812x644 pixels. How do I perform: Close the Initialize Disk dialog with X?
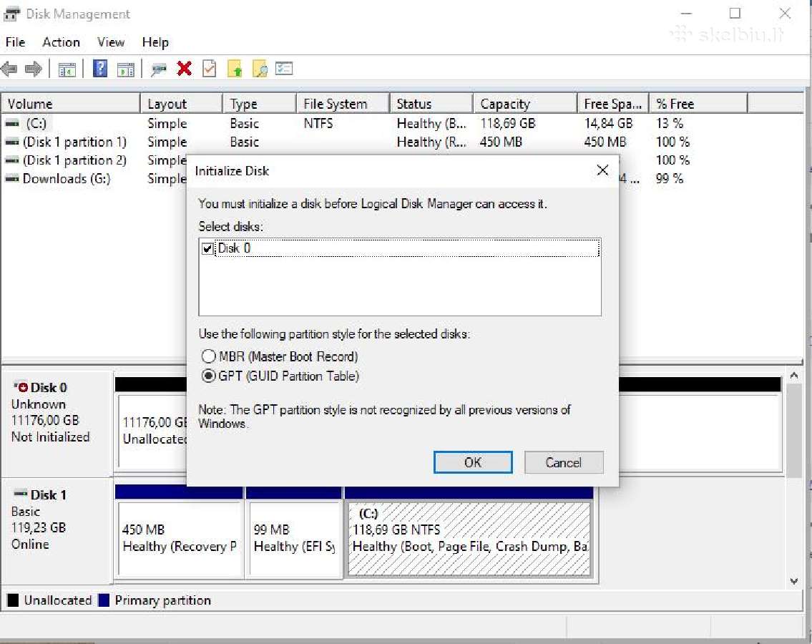[x=602, y=170]
